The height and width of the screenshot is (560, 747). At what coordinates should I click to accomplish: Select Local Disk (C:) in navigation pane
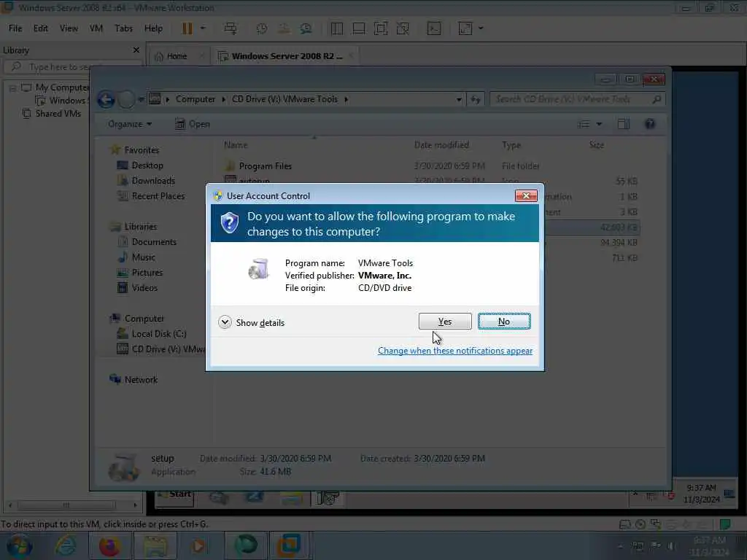(x=158, y=334)
